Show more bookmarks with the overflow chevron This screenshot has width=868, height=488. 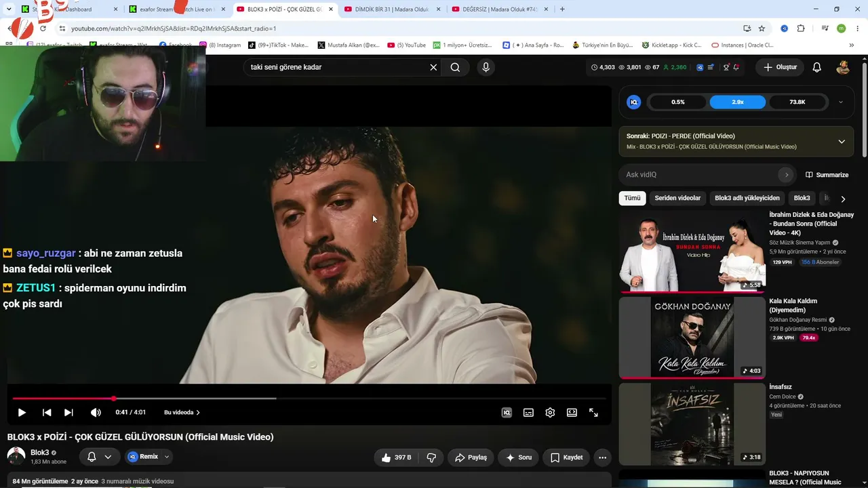pos(852,45)
